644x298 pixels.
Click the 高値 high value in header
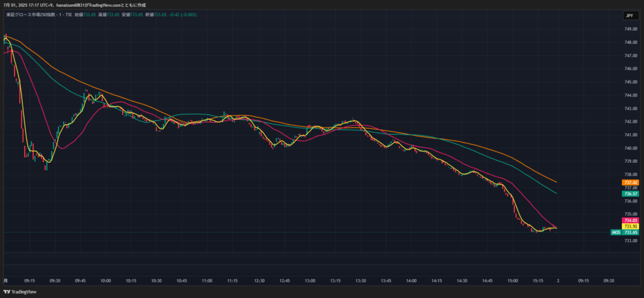click(x=109, y=15)
